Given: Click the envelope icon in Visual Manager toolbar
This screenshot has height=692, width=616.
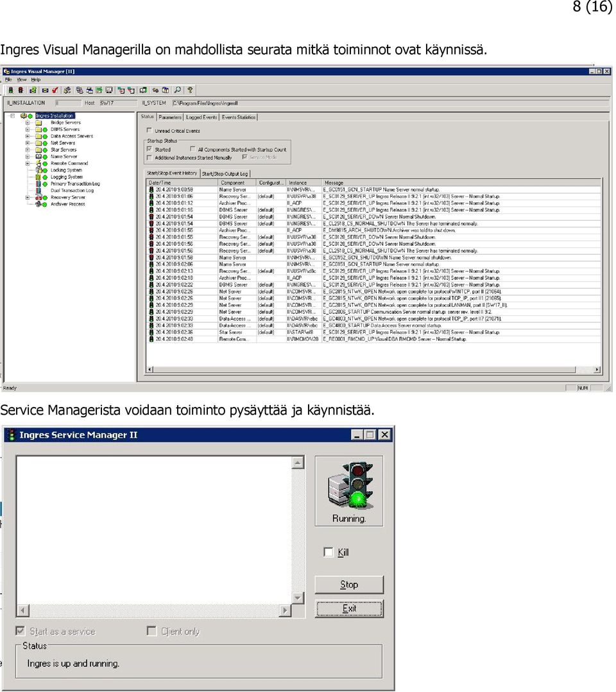Looking at the screenshot, I should (45, 90).
